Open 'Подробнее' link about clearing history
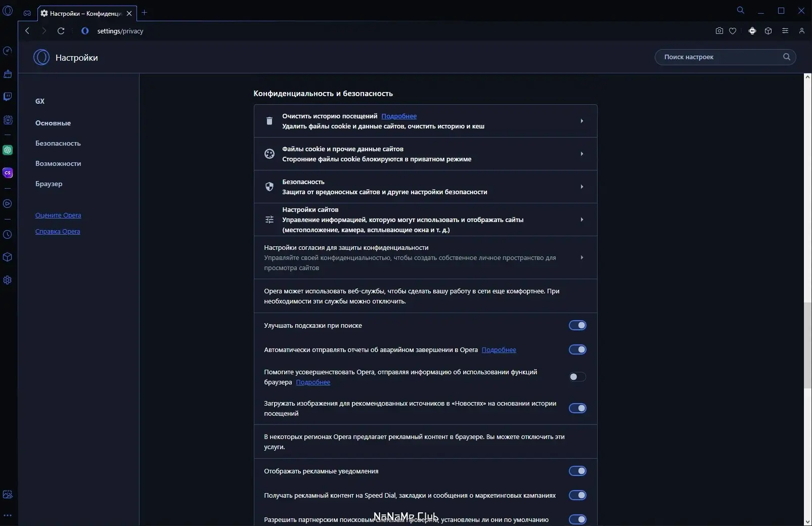Viewport: 812px width, 526px height. coord(399,116)
